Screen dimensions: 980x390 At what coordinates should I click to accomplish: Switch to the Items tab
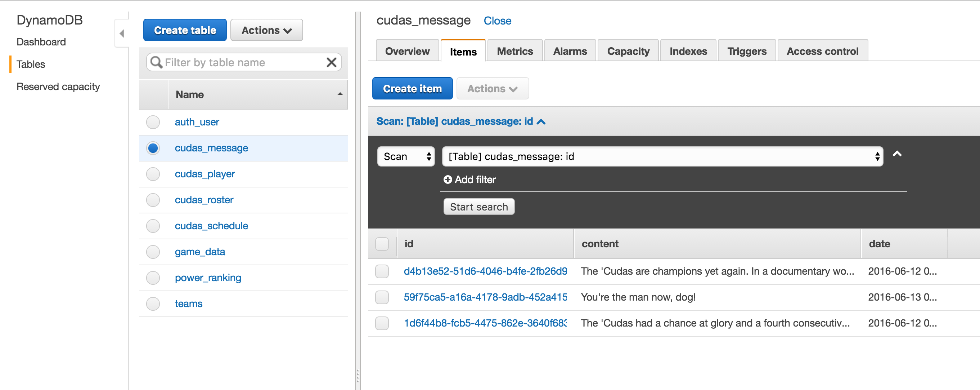(463, 51)
